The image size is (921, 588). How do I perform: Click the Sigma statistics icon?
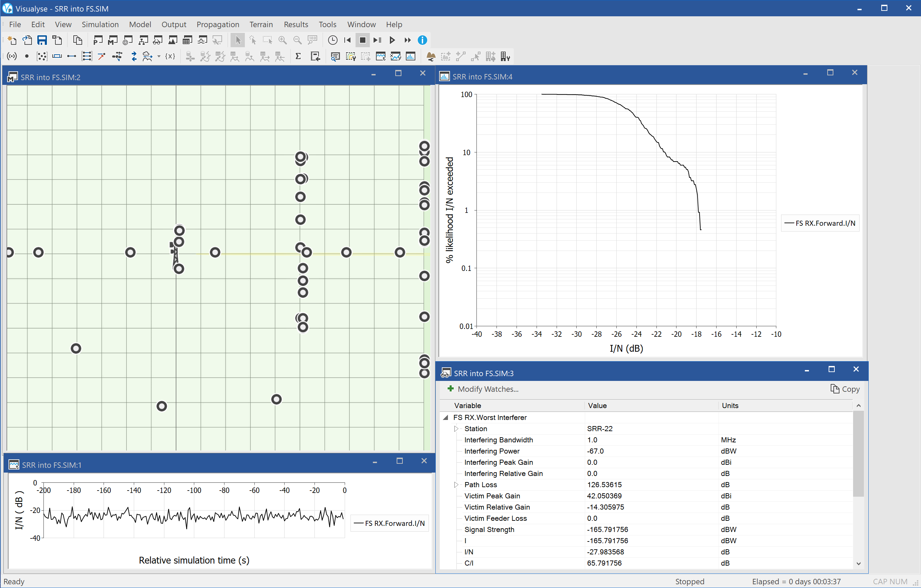tap(298, 57)
